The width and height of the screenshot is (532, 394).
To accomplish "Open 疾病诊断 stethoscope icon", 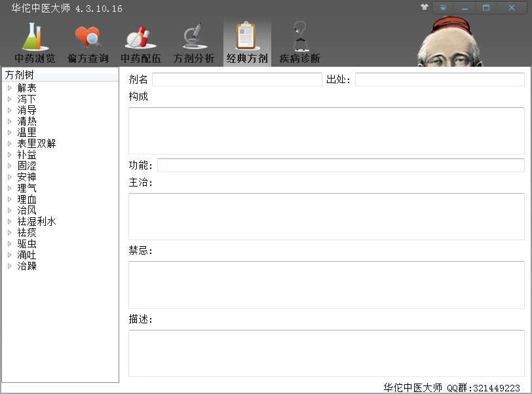I will click(x=300, y=38).
